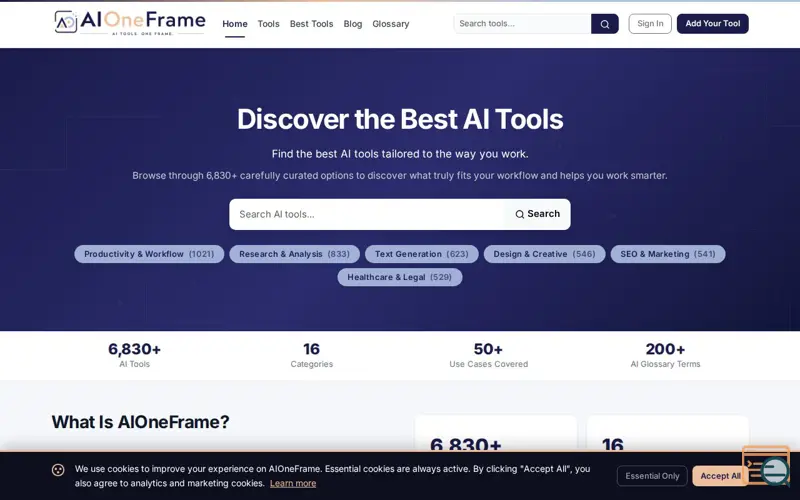The height and width of the screenshot is (500, 800).
Task: Click the What Is AIOneFrame? heading
Action: click(x=140, y=422)
